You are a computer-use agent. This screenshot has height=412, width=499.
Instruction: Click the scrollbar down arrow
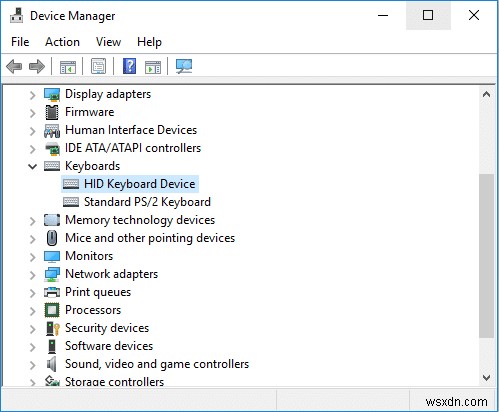coord(486,378)
